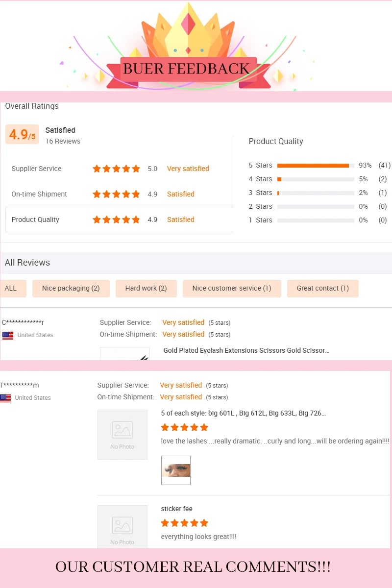Click the On-time Shipment star rating
The width and height of the screenshot is (392, 588).
[116, 194]
